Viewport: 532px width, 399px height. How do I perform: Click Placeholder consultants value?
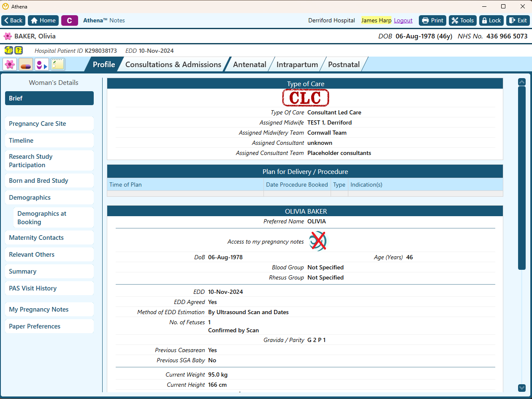(339, 153)
